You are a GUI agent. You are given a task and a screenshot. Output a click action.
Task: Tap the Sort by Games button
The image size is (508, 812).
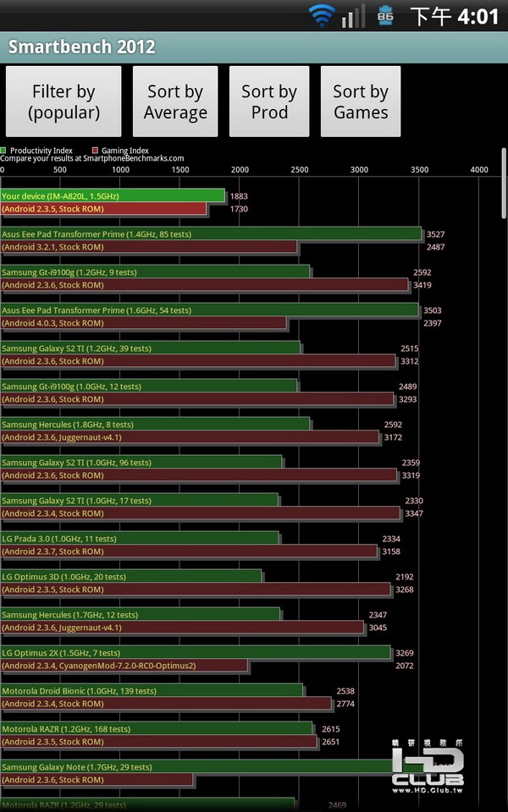pos(361,101)
